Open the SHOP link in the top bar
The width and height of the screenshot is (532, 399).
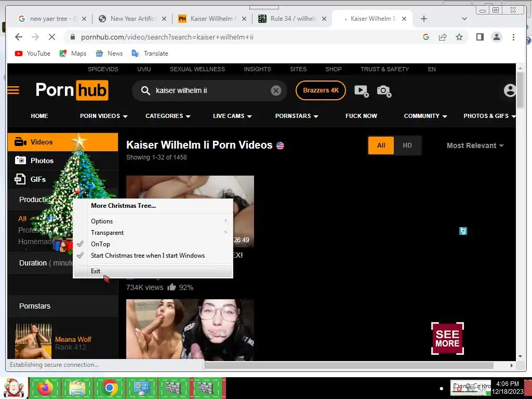pos(334,69)
